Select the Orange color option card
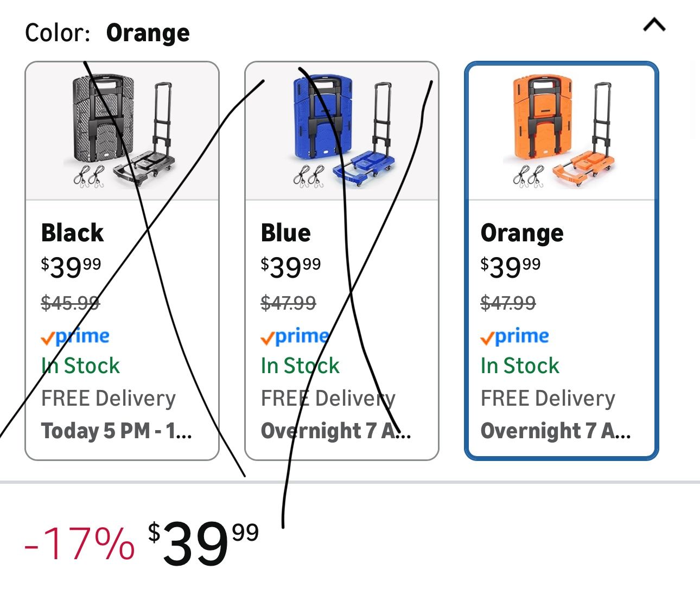Image resolution: width=700 pixels, height=589 pixels. click(x=562, y=260)
